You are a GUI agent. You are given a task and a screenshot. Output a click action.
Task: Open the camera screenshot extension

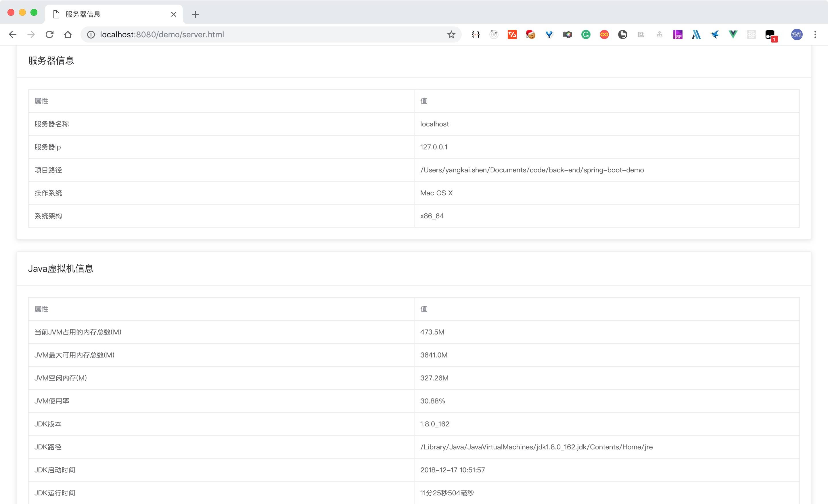point(567,34)
